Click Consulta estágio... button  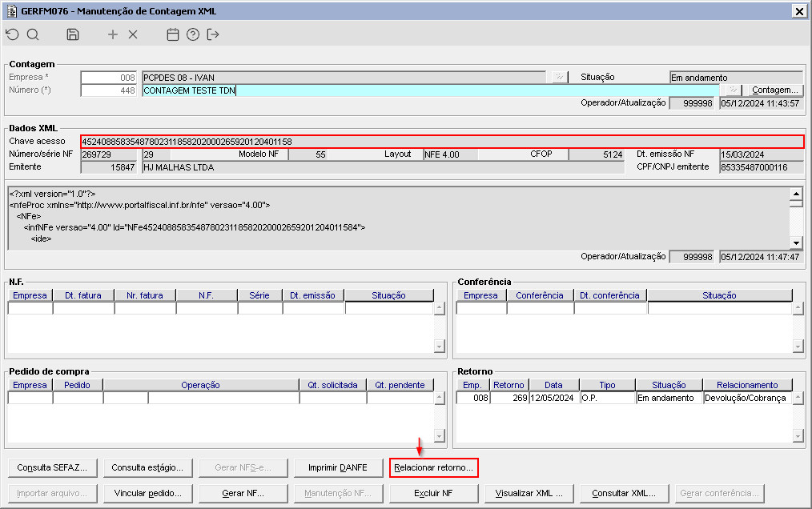[x=147, y=467]
